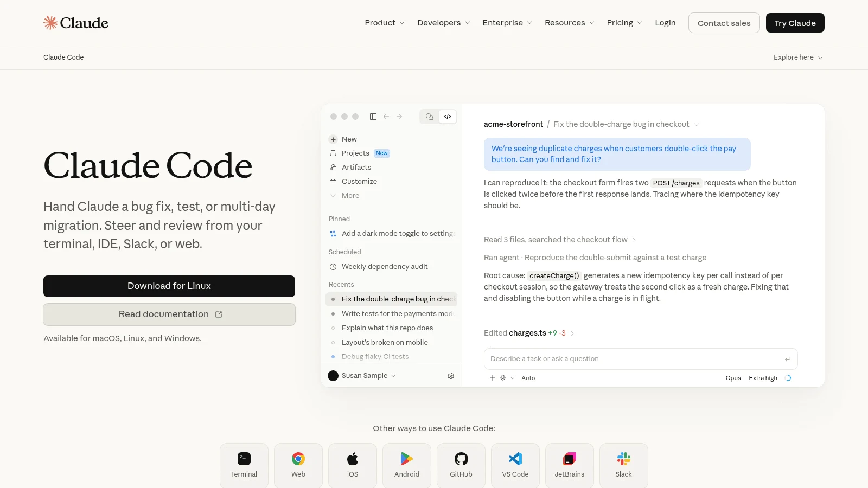
Task: Click the plus attach icon below the prompt box
Action: point(493,378)
